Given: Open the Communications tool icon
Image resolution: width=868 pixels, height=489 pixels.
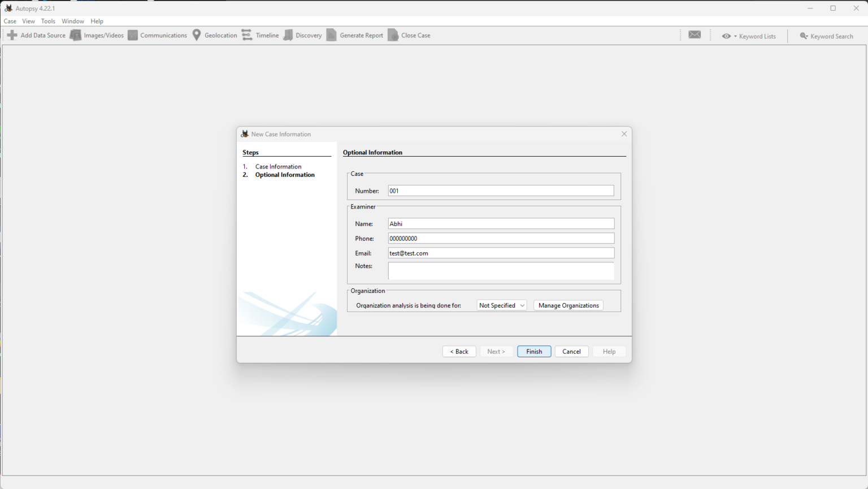Looking at the screenshot, I should (x=133, y=35).
